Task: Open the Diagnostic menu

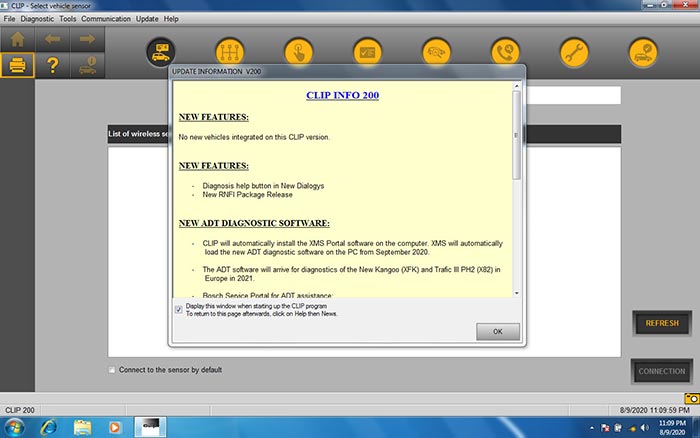Action: click(x=37, y=19)
